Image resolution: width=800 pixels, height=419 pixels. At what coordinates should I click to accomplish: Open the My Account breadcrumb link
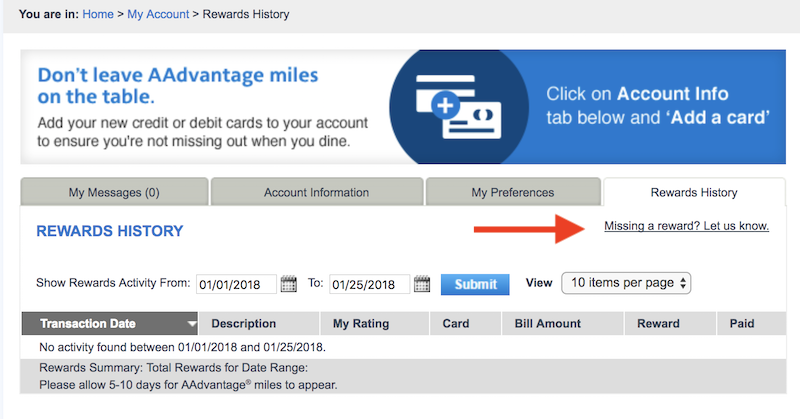click(158, 14)
